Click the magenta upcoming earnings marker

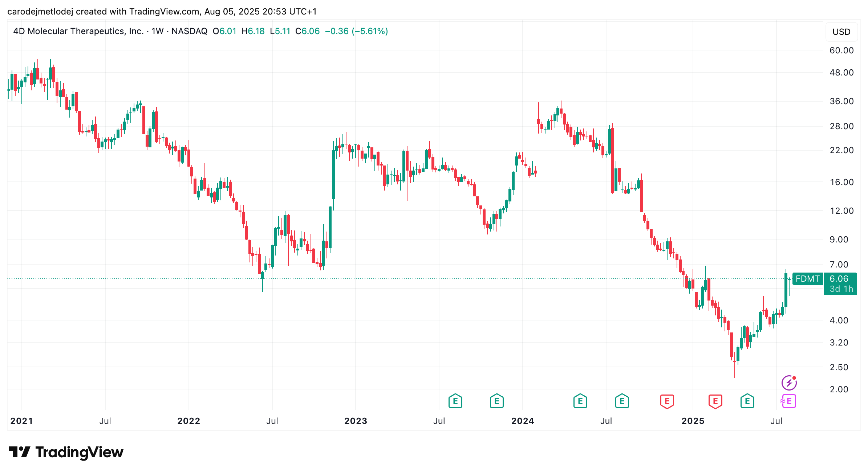pyautogui.click(x=788, y=401)
